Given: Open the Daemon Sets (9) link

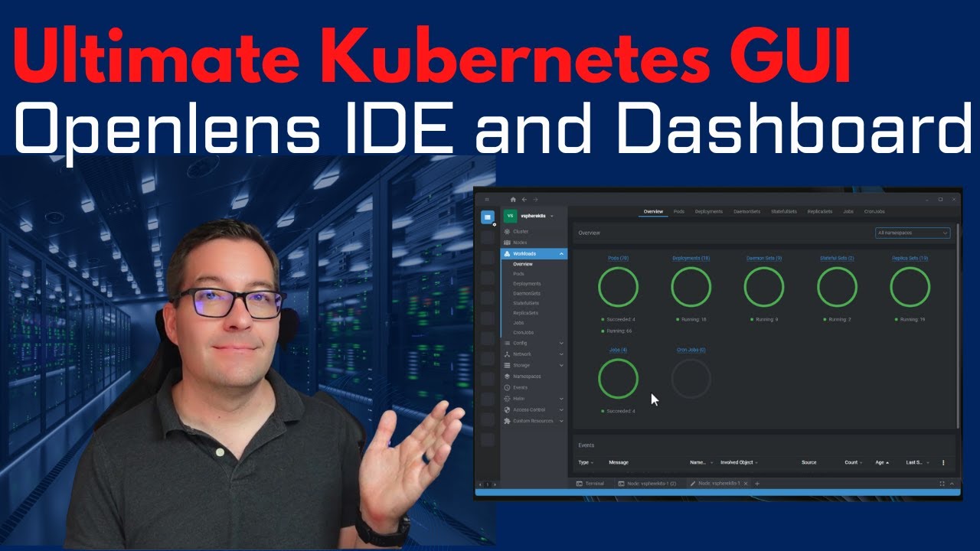Looking at the screenshot, I should pos(764,258).
